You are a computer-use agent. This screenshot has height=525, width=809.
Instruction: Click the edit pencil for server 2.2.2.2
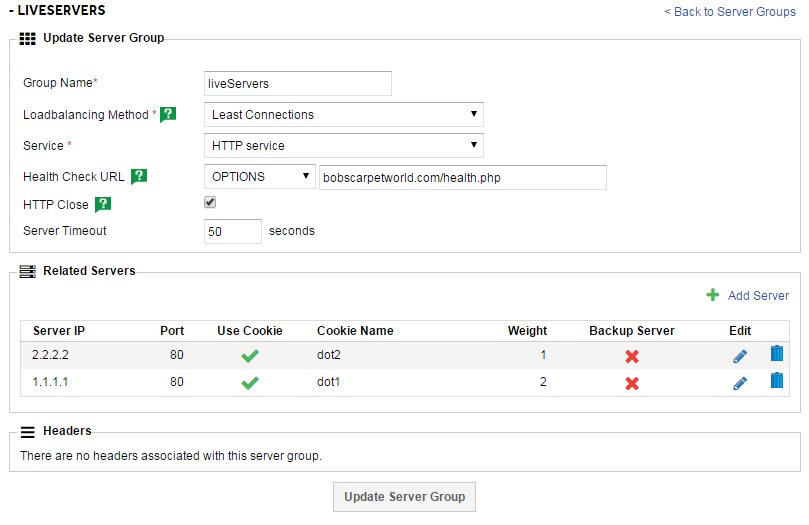(740, 355)
